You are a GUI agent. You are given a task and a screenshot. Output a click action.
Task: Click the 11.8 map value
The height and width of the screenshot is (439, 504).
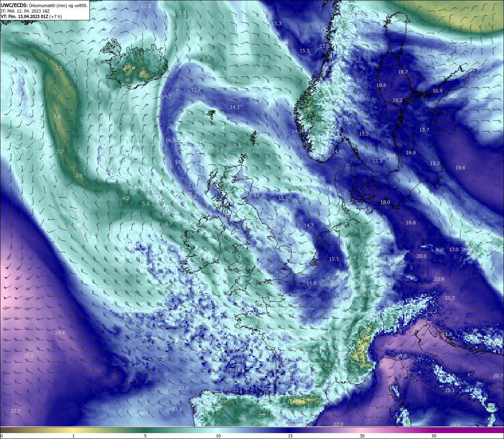tap(447, 334)
